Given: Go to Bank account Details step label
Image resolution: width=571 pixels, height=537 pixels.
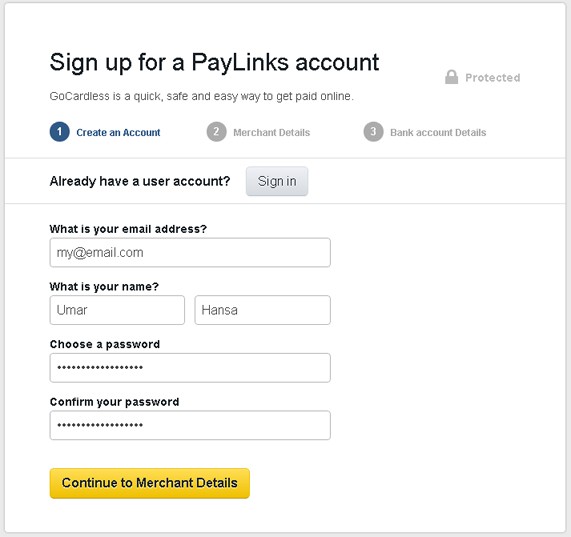Looking at the screenshot, I should [x=438, y=133].
